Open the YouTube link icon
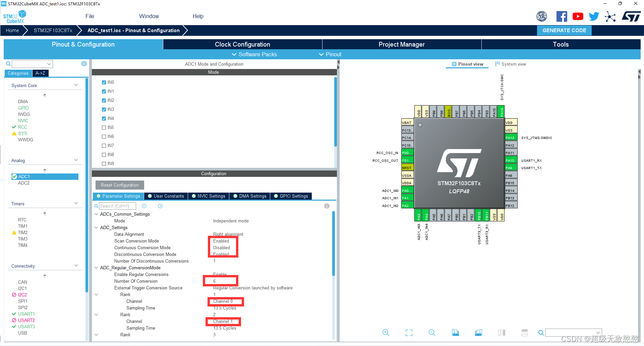 coord(578,16)
